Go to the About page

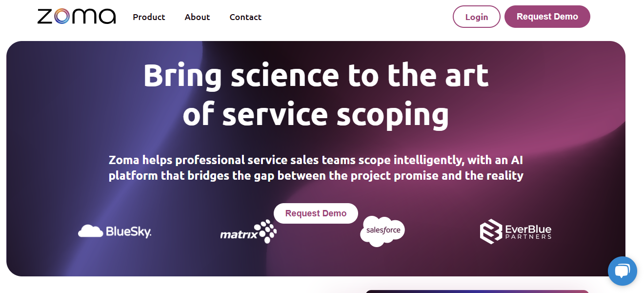pos(197,17)
